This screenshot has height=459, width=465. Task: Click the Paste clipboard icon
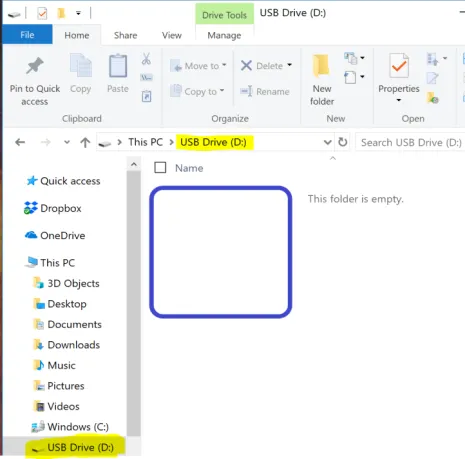[x=118, y=66]
